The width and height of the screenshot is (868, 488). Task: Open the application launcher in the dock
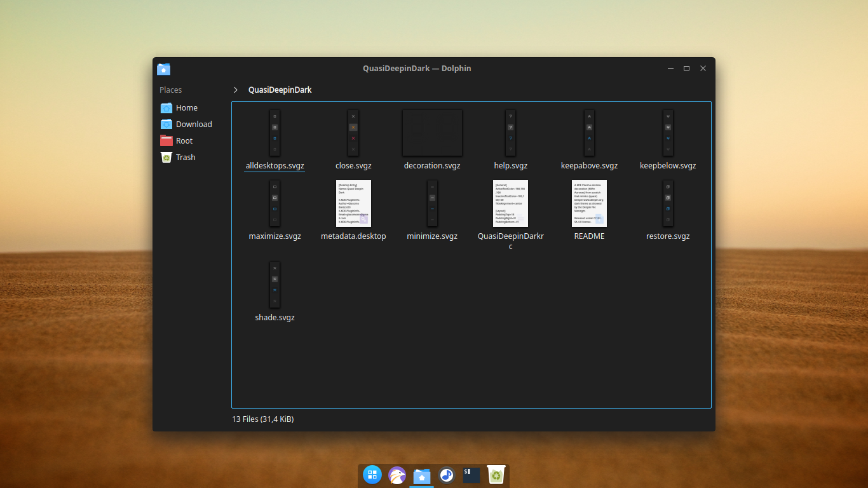tap(372, 475)
